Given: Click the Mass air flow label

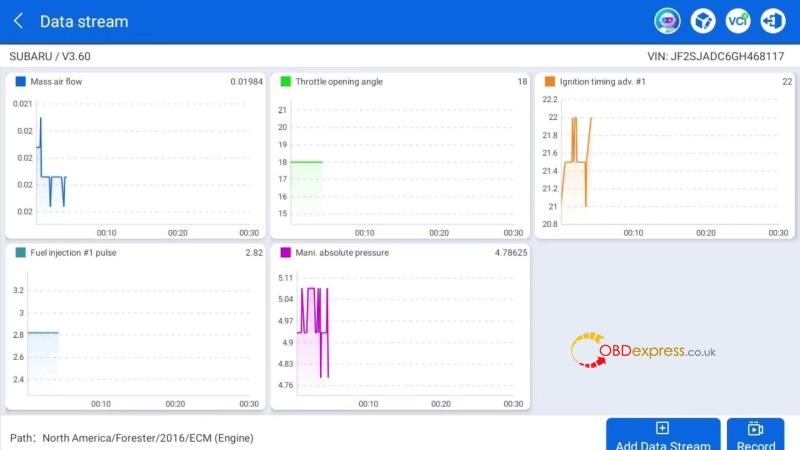Looking at the screenshot, I should (x=56, y=82).
